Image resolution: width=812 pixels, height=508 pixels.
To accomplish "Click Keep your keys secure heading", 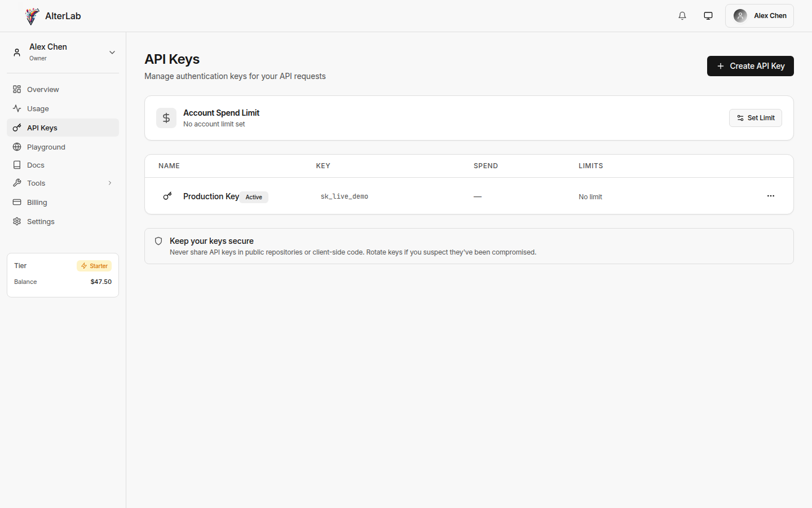I will [211, 241].
